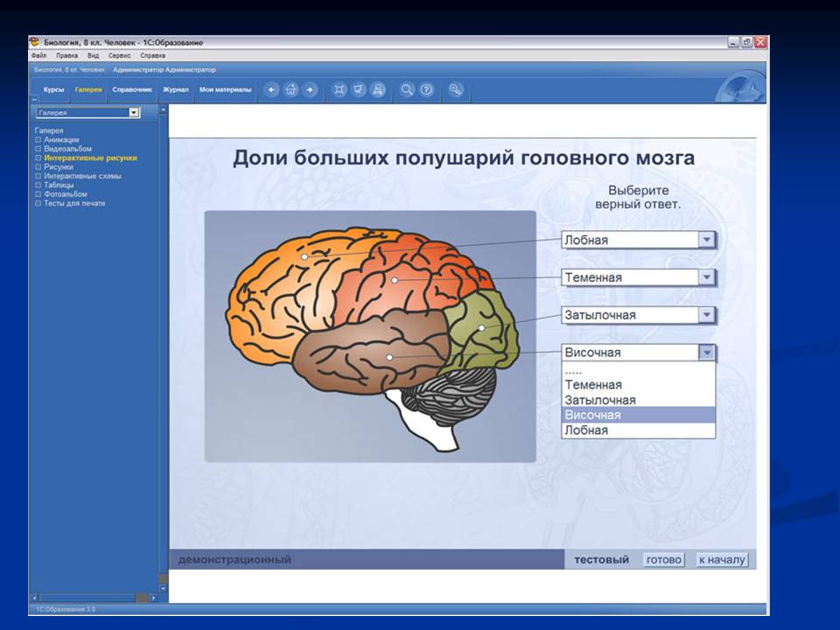Screen dimensions: 840x630
Task: Click the key icon in the toolbar
Action: coord(456,89)
